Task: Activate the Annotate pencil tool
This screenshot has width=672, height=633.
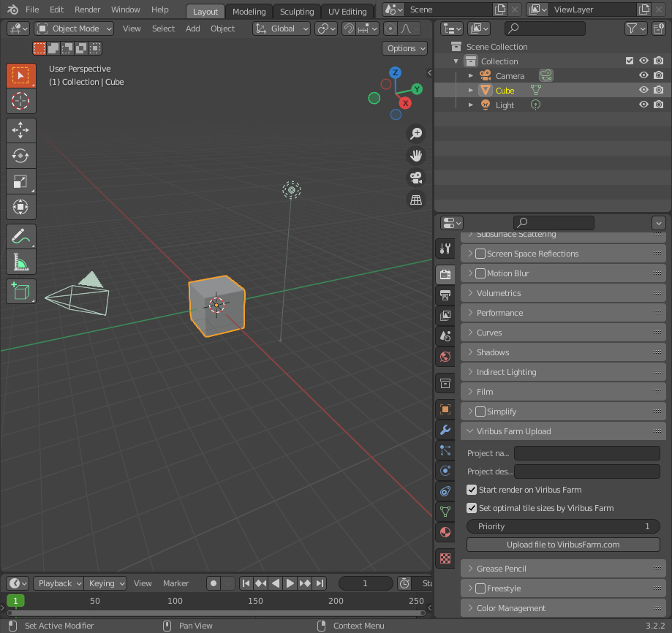Action: coord(20,236)
